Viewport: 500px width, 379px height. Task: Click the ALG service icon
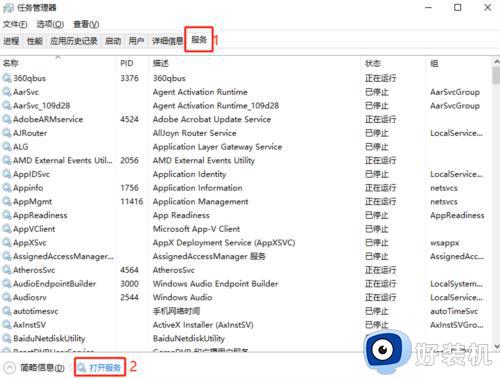[x=7, y=146]
